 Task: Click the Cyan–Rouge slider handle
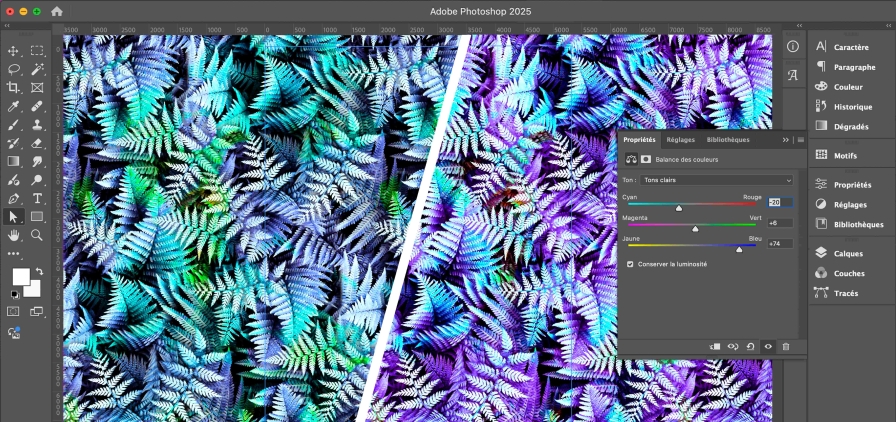[679, 209]
